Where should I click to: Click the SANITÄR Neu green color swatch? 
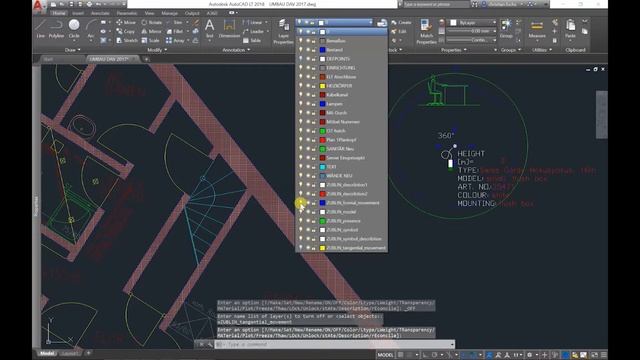pyautogui.click(x=322, y=149)
